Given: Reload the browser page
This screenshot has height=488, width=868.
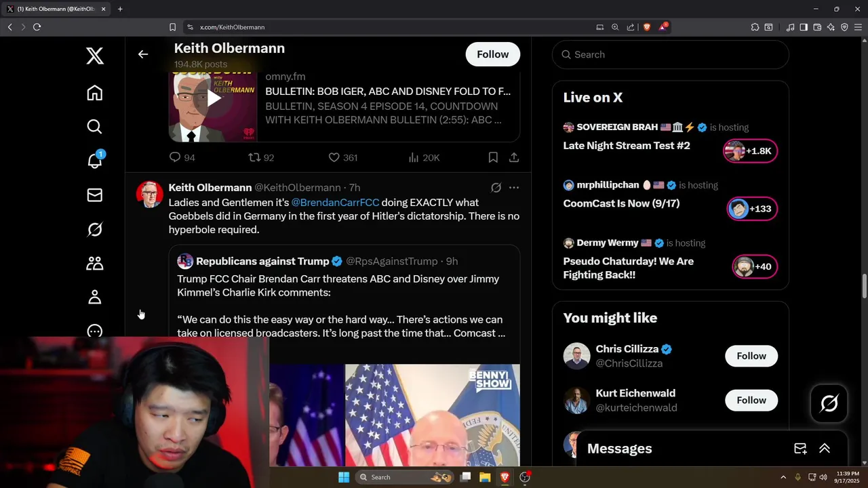Looking at the screenshot, I should click(37, 27).
